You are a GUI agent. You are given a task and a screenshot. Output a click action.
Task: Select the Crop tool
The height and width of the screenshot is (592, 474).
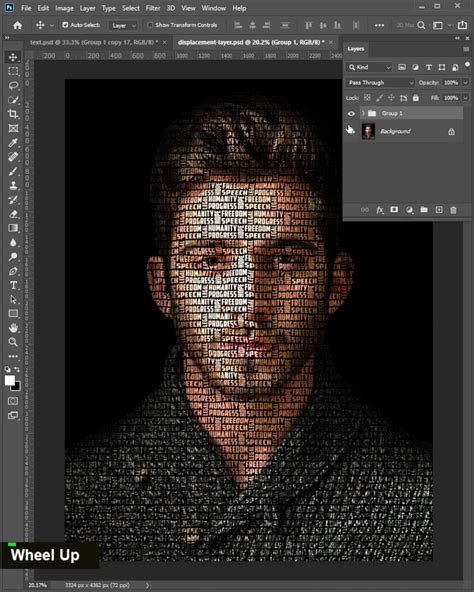(13, 114)
